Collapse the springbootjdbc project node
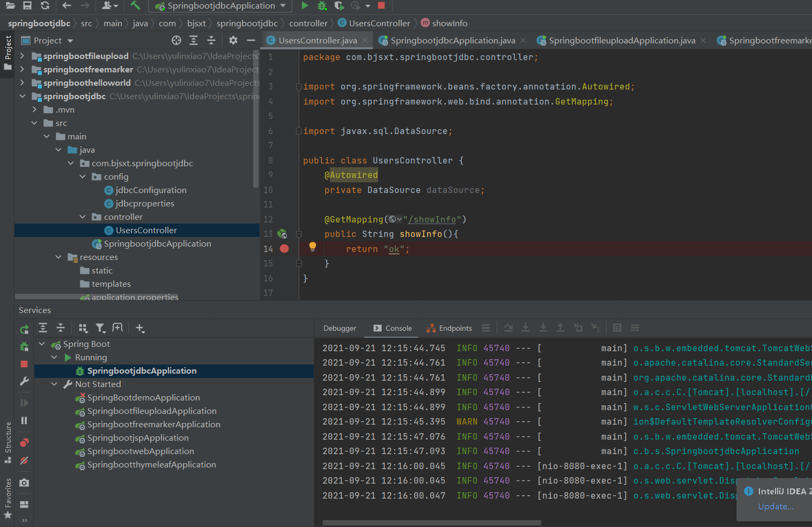 click(22, 96)
